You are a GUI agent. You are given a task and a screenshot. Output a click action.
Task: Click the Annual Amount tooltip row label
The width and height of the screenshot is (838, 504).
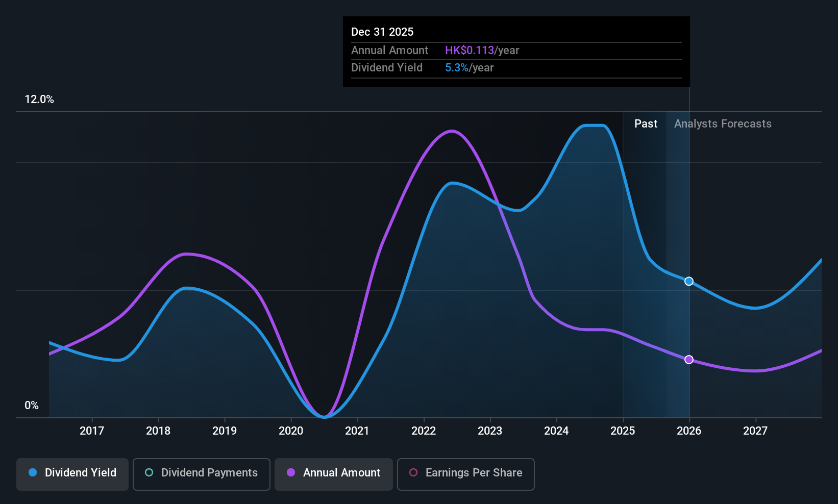(x=389, y=51)
